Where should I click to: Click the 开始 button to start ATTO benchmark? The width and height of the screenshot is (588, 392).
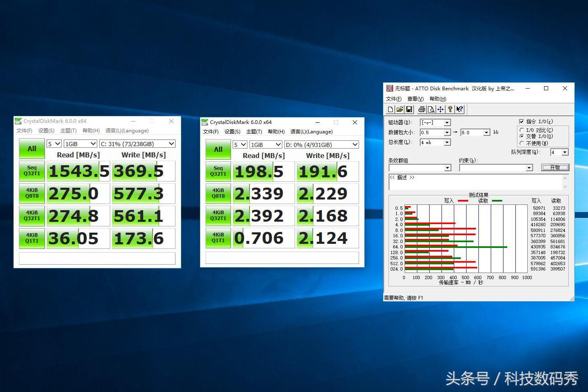[555, 167]
